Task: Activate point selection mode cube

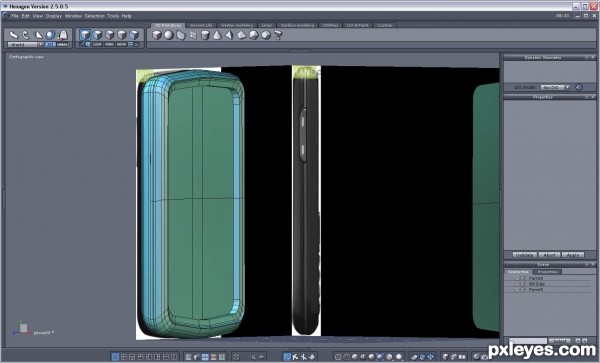Action: (122, 35)
